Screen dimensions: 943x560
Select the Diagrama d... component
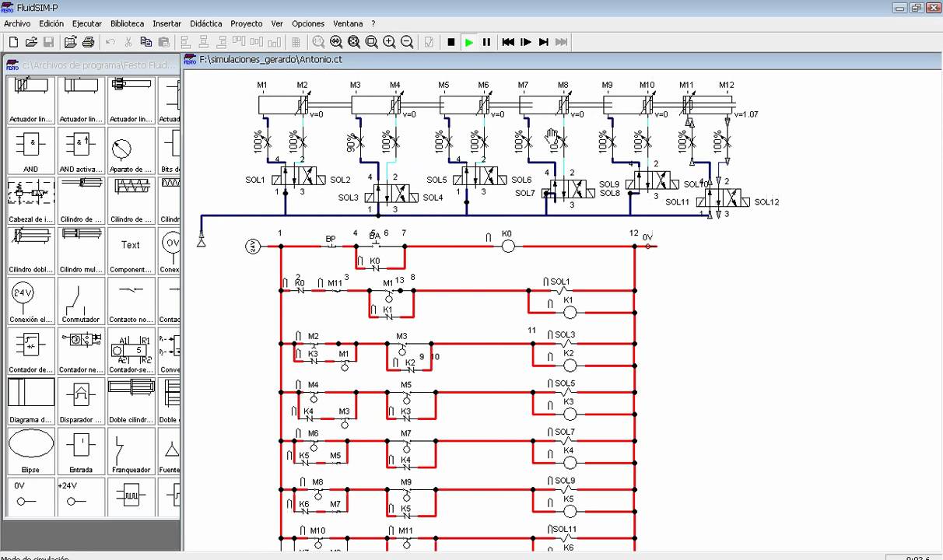coord(31,401)
